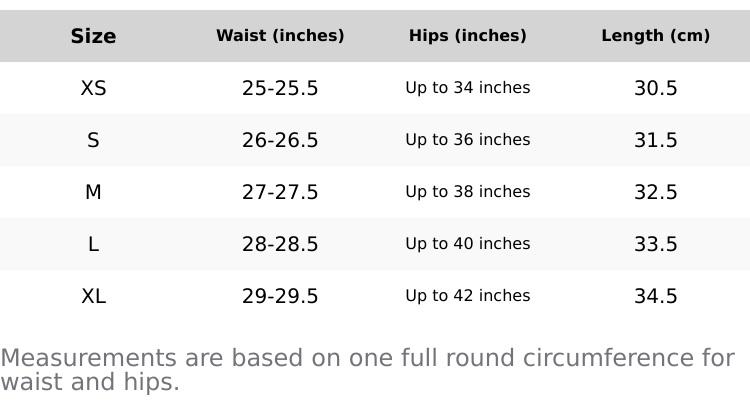Image resolution: width=750 pixels, height=418 pixels.
Task: Select the XL size cell
Action: point(93,297)
